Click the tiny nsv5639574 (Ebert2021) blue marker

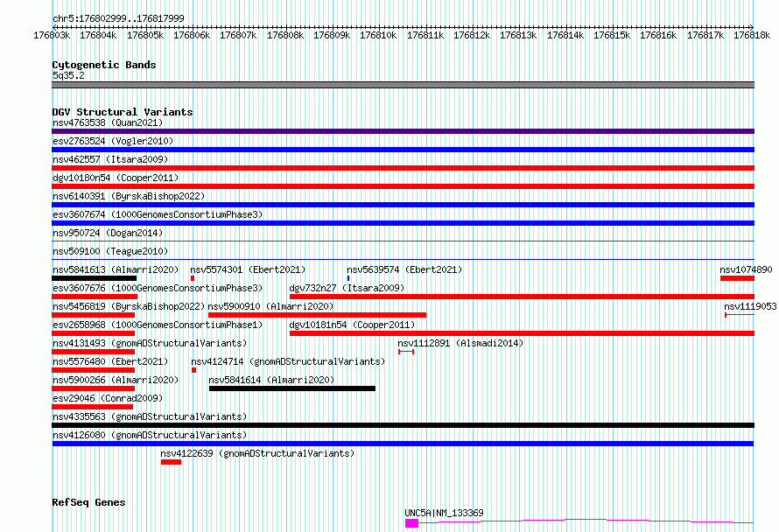pyautogui.click(x=348, y=278)
